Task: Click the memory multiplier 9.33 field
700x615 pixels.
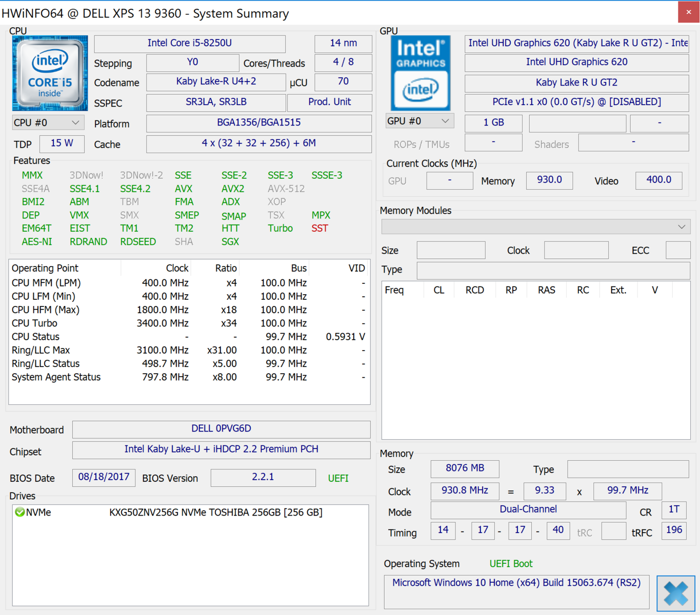Action: [545, 491]
